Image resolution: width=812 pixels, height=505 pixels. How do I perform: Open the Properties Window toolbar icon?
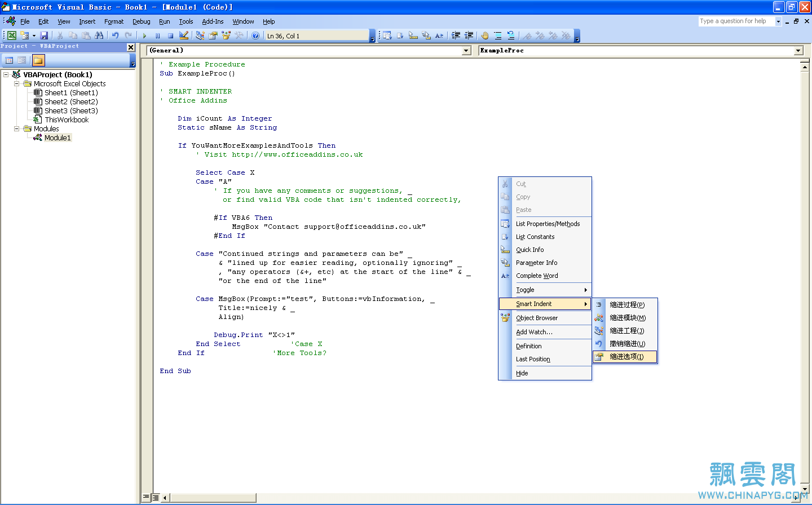[x=213, y=35]
